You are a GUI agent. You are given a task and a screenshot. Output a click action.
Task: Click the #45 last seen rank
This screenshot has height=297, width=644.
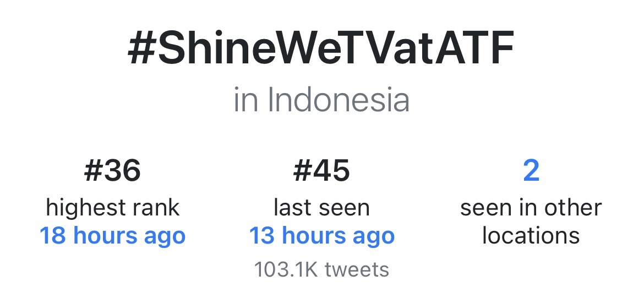pyautogui.click(x=321, y=171)
